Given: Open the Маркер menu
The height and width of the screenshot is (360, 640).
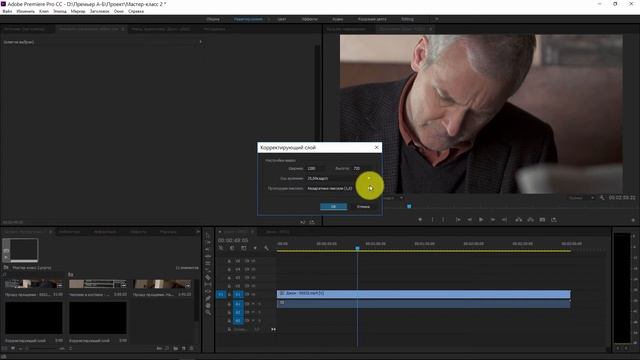Looking at the screenshot, I should (78, 11).
